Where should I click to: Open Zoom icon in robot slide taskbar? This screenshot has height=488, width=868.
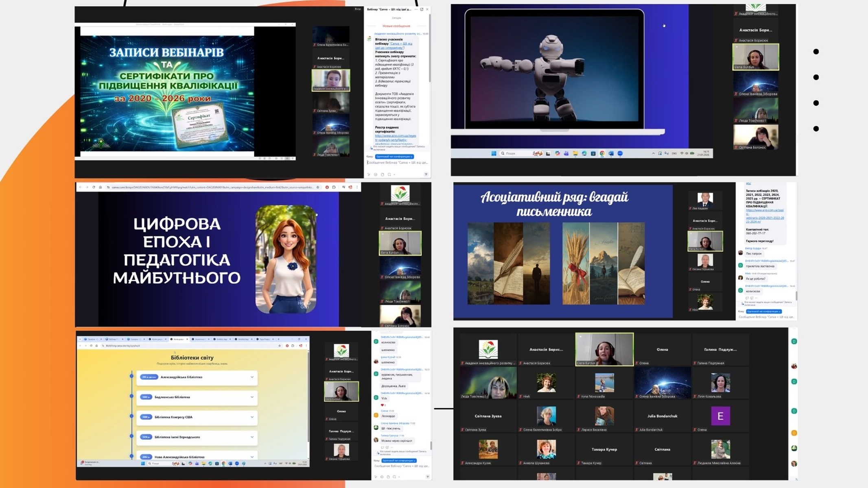620,153
